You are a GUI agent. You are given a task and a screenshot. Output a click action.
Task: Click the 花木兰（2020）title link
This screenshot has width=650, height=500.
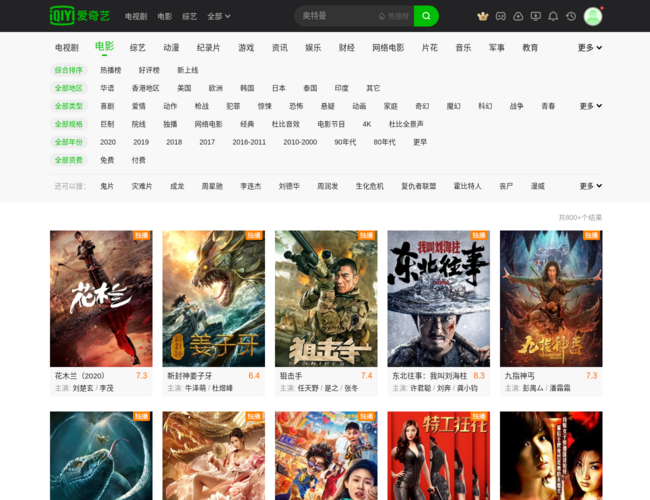[80, 376]
